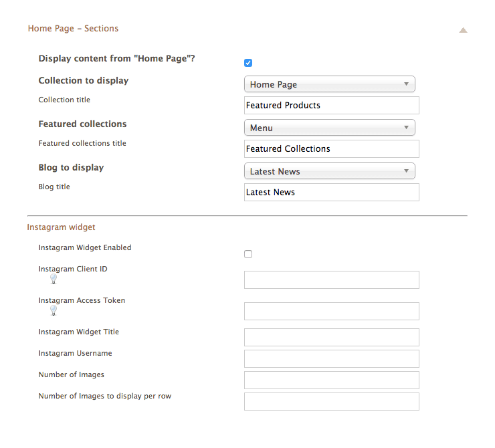
Task: Click the Home Page – Sections heading
Action: point(73,28)
